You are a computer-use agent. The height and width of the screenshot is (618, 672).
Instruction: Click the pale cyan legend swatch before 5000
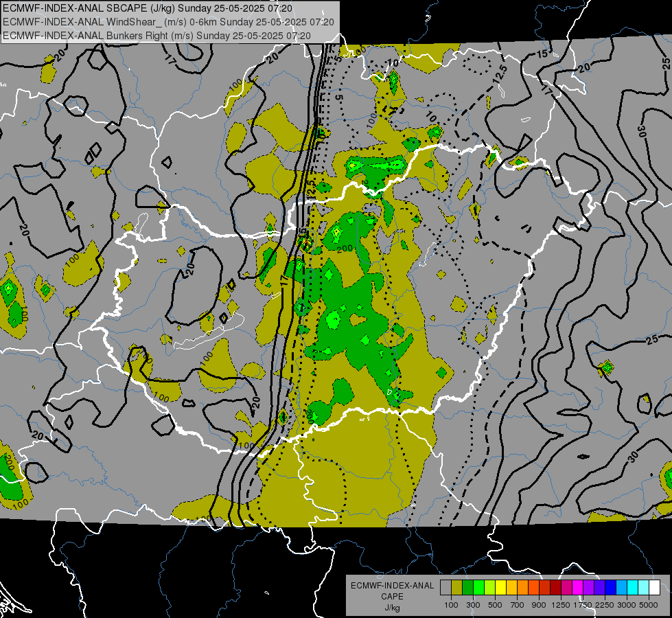(644, 588)
